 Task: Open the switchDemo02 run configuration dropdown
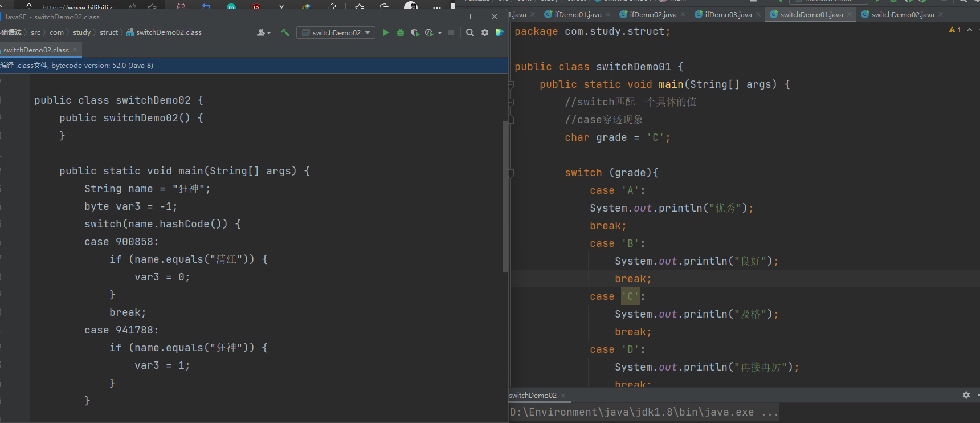click(x=336, y=32)
